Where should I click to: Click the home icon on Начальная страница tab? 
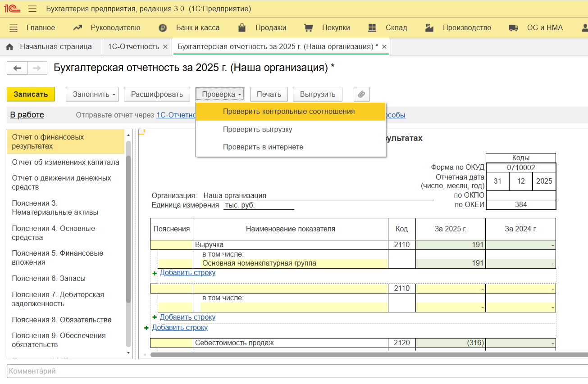click(x=10, y=47)
